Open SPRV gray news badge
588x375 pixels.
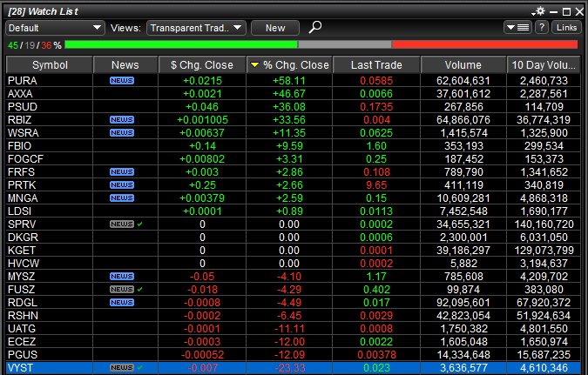[x=122, y=224]
